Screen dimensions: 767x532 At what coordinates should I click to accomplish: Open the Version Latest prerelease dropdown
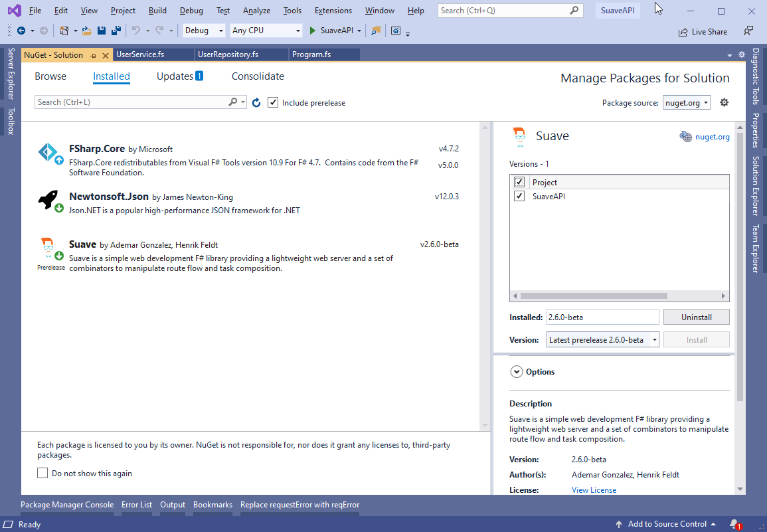pyautogui.click(x=603, y=339)
